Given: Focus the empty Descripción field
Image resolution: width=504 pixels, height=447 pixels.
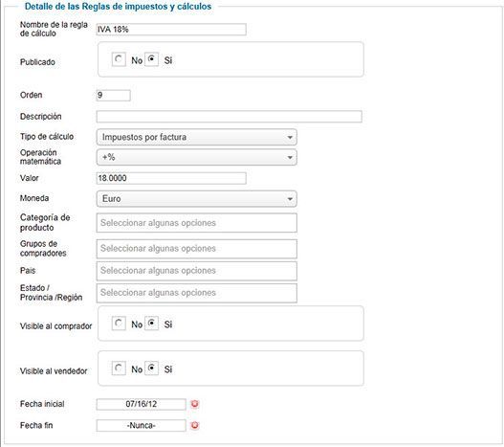Looking at the screenshot, I should click(x=230, y=117).
